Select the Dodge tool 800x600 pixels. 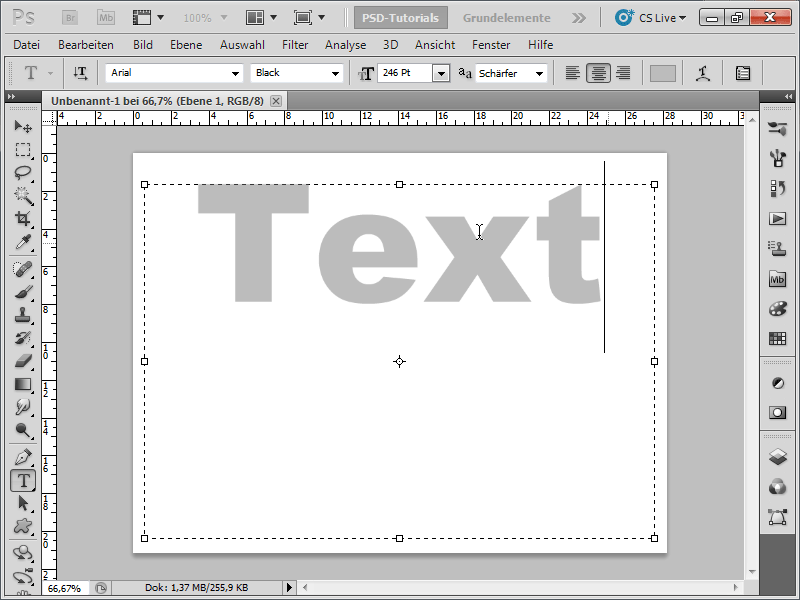23,431
